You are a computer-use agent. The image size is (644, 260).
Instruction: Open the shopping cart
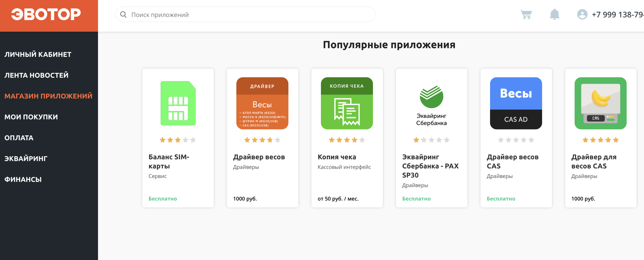click(526, 14)
